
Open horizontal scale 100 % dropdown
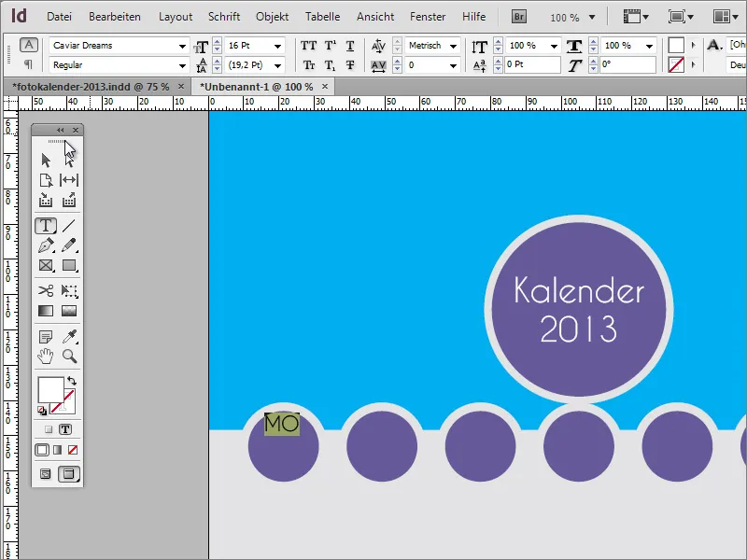pos(649,46)
